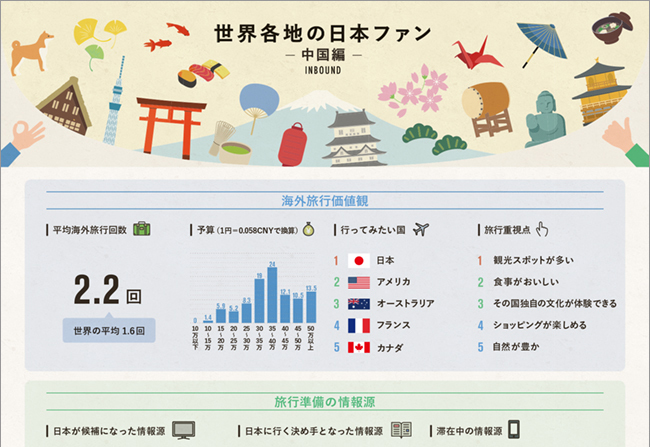Click the 旅行準備の情報源 section heading
Image resolution: width=650 pixels, height=447 pixels.
[x=325, y=402]
